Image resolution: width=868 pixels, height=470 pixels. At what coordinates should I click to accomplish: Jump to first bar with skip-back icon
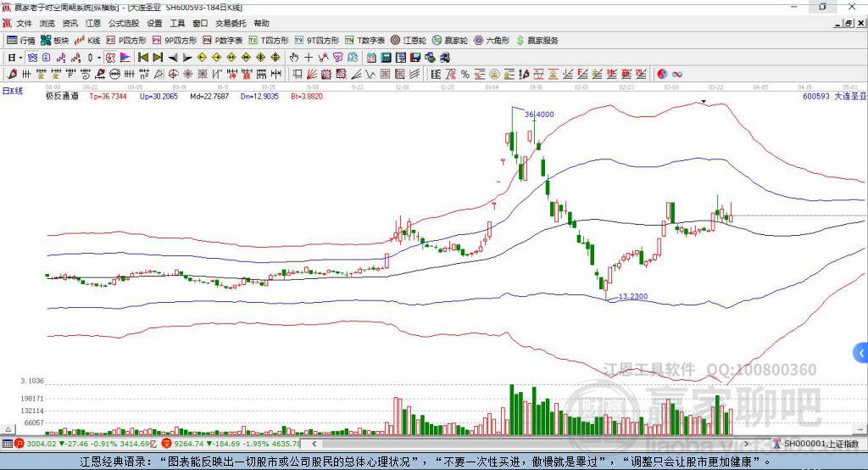tap(142, 58)
